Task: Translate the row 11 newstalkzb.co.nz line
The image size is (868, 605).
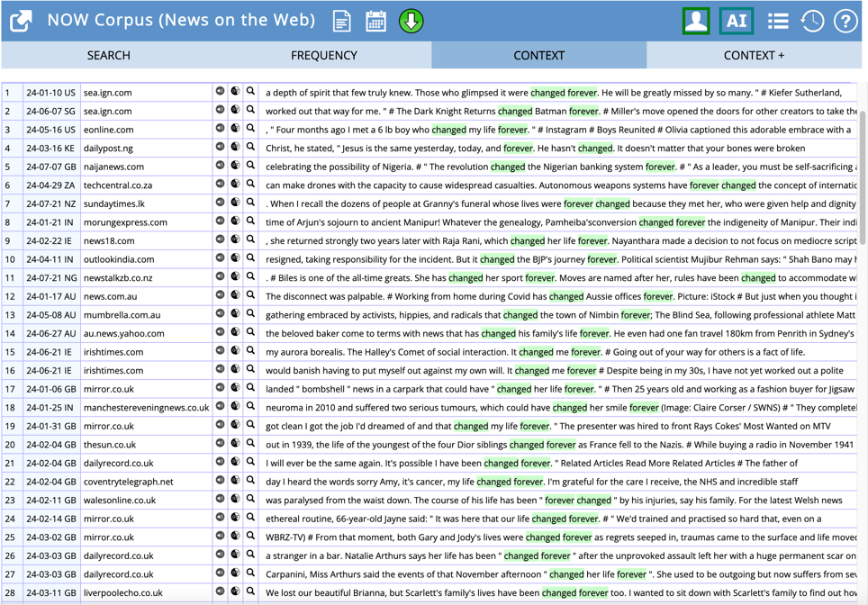Action: pyautogui.click(x=235, y=276)
